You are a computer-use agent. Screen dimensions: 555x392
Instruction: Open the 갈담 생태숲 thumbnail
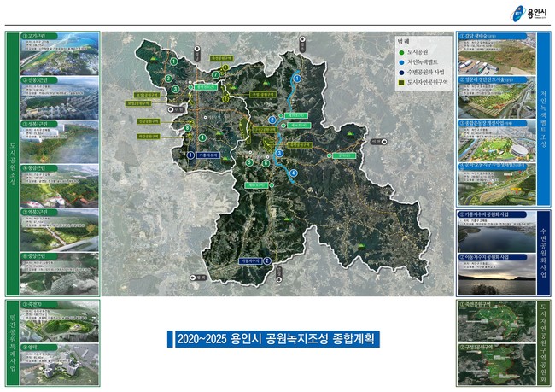tap(497, 54)
